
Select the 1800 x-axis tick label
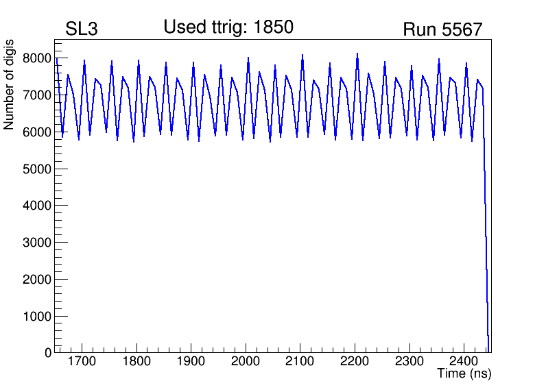137,361
